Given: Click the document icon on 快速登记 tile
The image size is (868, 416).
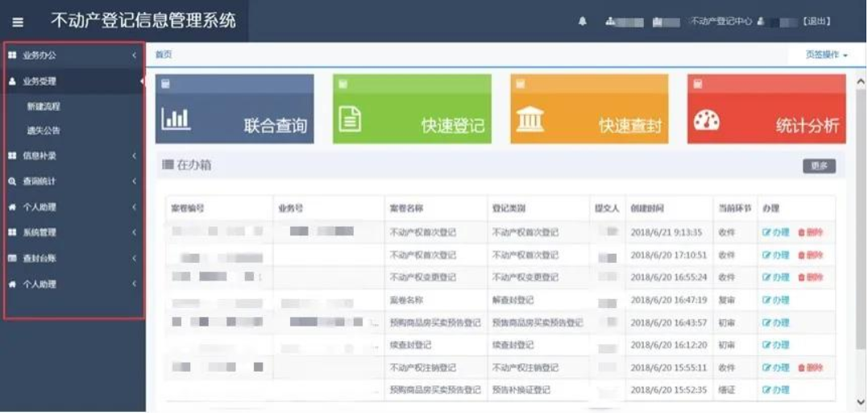Looking at the screenshot, I should click(x=350, y=119).
